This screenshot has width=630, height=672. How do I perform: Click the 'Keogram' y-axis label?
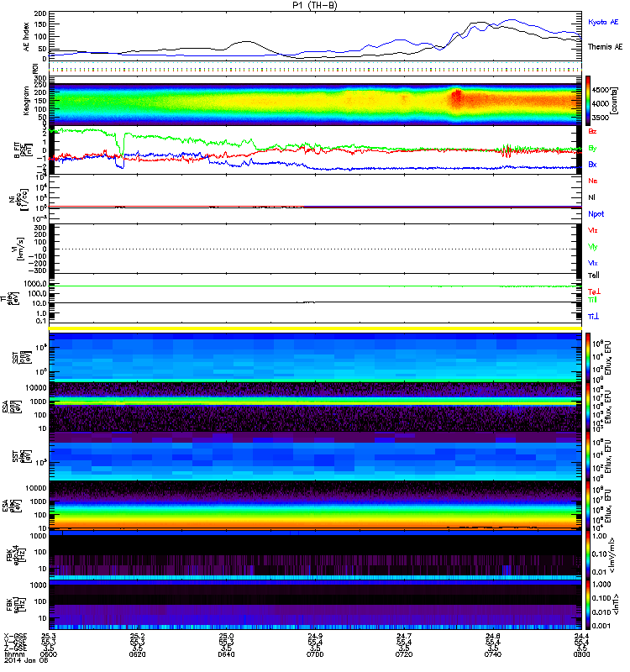tap(27, 100)
